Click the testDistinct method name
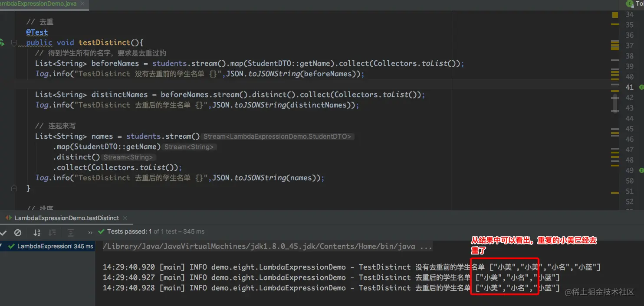 tap(104, 42)
